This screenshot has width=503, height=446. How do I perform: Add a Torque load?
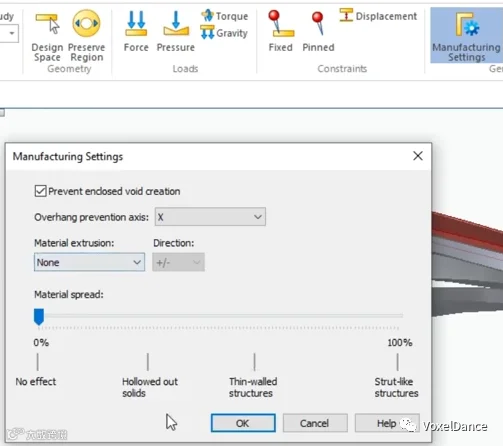tap(225, 16)
